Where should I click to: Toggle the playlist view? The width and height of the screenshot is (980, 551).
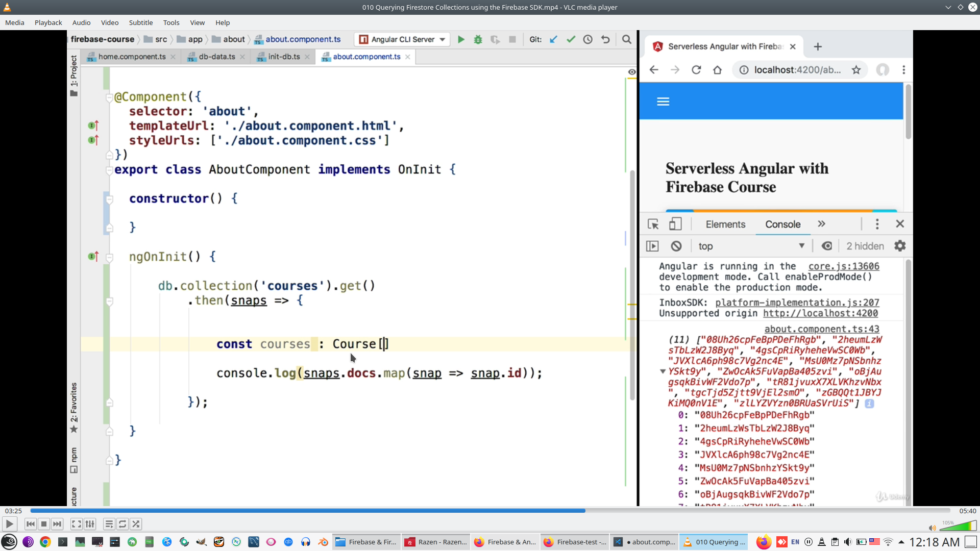pyautogui.click(x=109, y=524)
